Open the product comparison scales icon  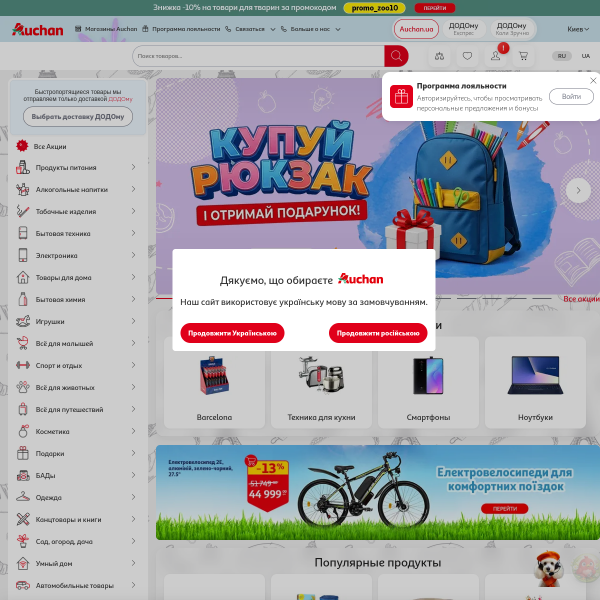click(x=439, y=56)
